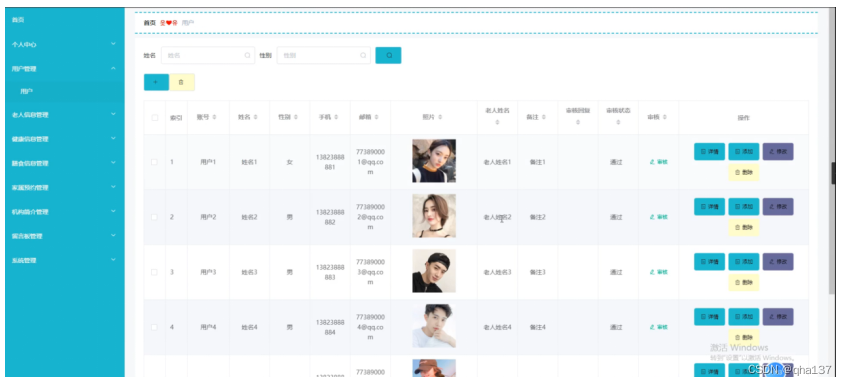847x385 pixels.
Task: Click the photo thumbnail of 用户2
Action: click(x=434, y=216)
